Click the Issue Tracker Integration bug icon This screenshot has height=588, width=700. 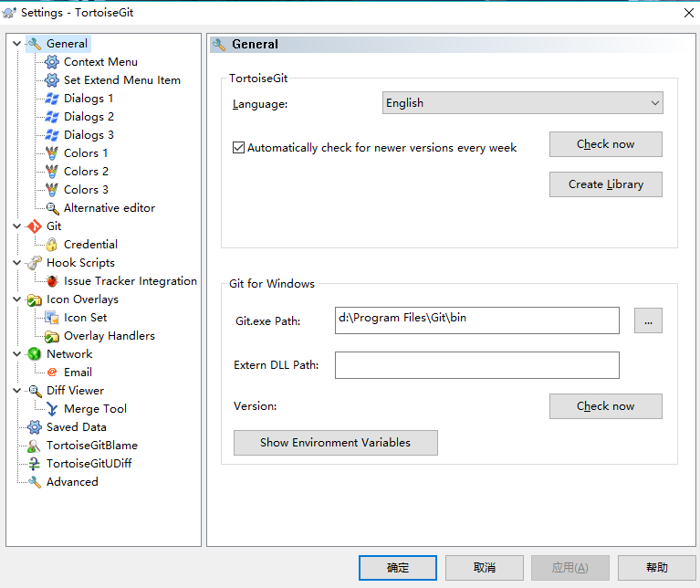point(52,281)
